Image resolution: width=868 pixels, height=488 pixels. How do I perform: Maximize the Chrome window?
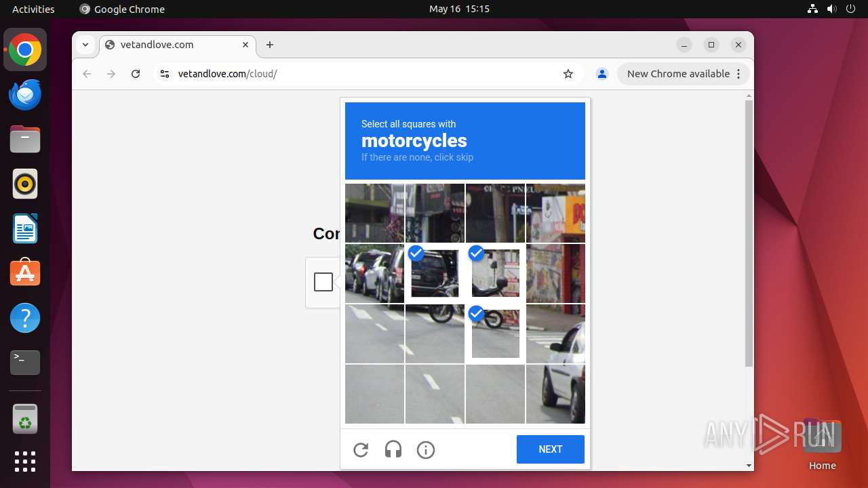[711, 45]
